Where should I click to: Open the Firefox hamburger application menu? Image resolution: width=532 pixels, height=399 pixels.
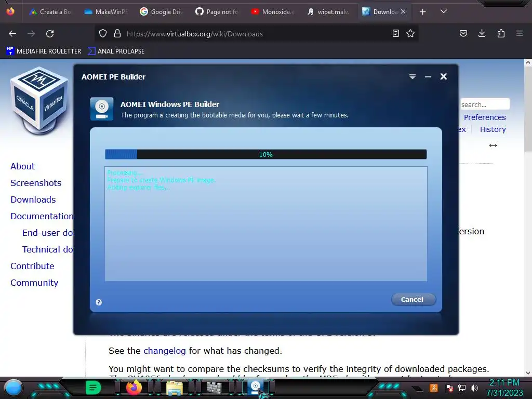[520, 33]
